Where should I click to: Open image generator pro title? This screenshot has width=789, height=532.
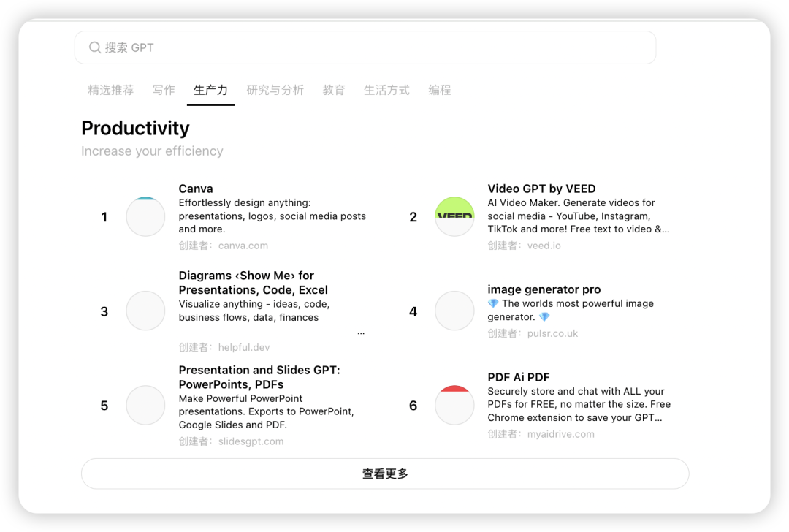pyautogui.click(x=544, y=289)
